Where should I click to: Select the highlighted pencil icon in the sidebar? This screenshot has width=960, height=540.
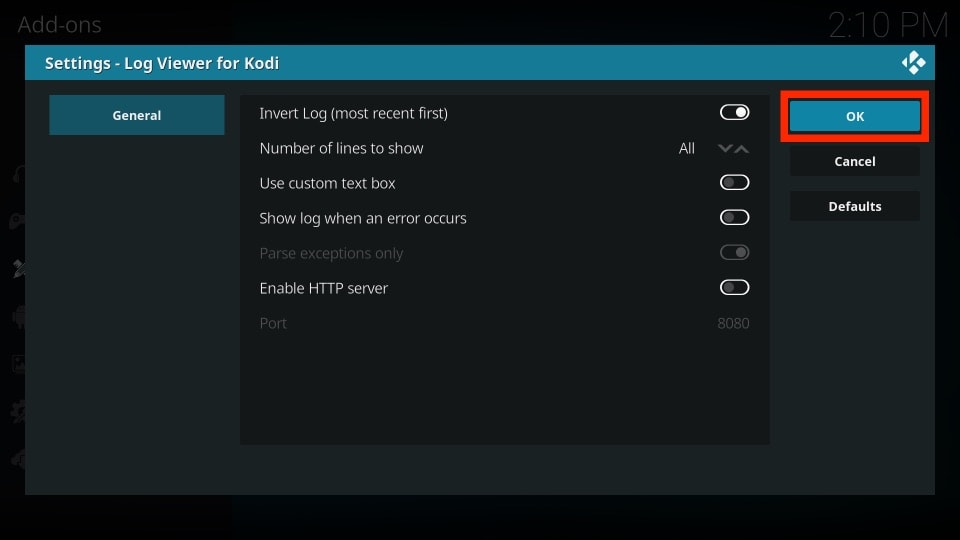[x=19, y=268]
